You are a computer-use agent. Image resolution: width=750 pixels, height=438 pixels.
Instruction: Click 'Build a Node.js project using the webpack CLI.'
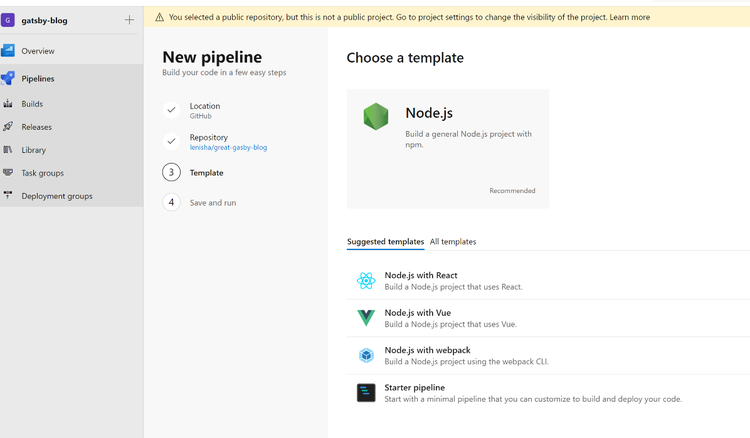coord(466,361)
